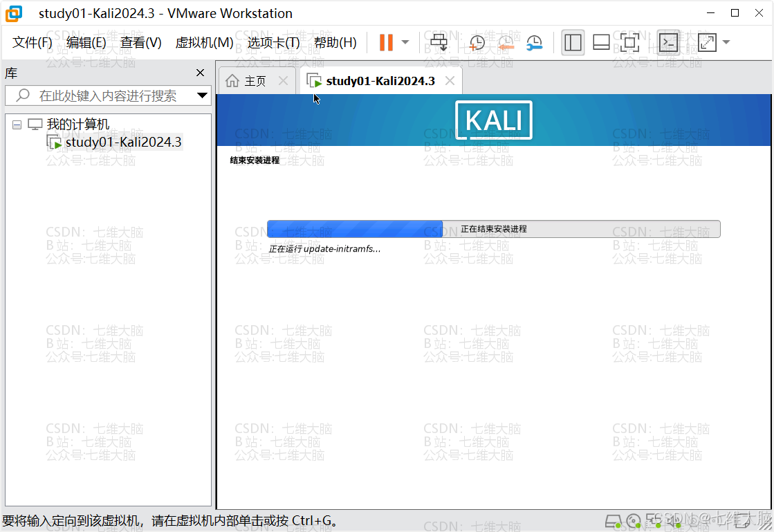Click the Ctrl+G input hint in status bar
Viewport: 774px width, 532px height.
tap(171, 521)
